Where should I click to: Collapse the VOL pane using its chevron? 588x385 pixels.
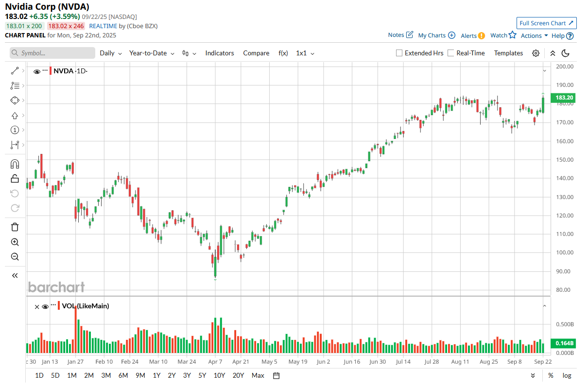click(x=544, y=306)
